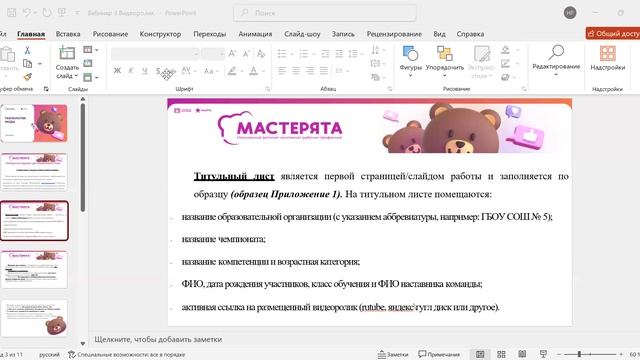Open the font size combo box
640x360 pixels.
point(213,54)
